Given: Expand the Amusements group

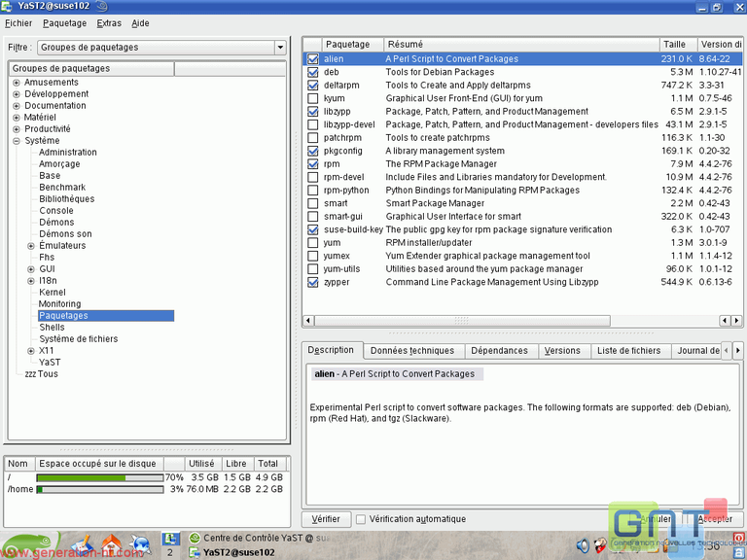Looking at the screenshot, I should [x=17, y=83].
